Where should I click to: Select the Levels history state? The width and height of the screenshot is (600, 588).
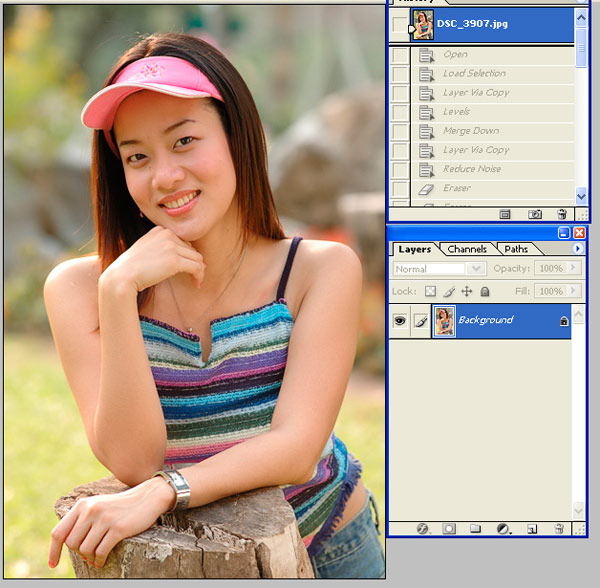[x=493, y=112]
